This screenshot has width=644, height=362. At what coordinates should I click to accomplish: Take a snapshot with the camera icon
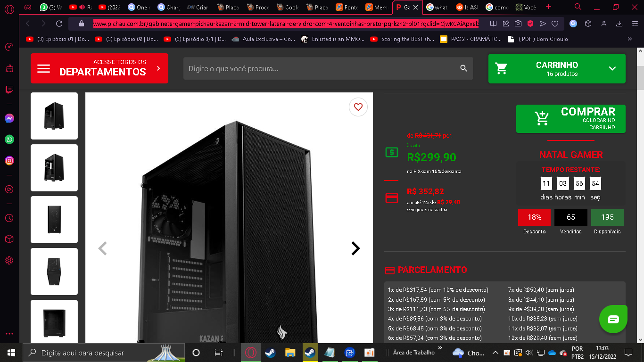click(518, 24)
